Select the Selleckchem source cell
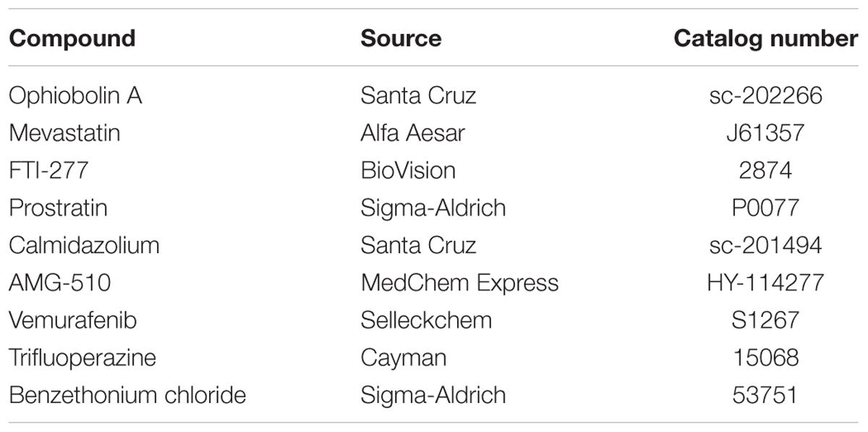Image resolution: width=868 pixels, height=432 pixels. (x=426, y=321)
